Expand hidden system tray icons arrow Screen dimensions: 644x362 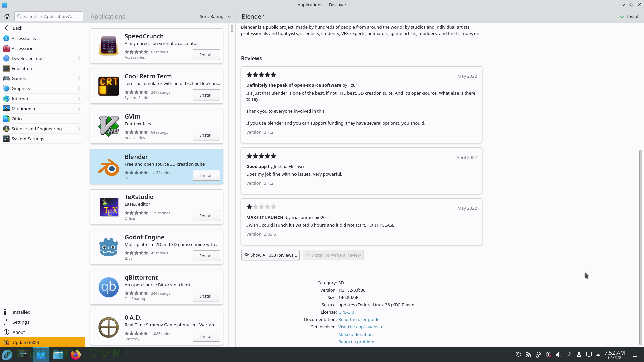tap(598, 355)
